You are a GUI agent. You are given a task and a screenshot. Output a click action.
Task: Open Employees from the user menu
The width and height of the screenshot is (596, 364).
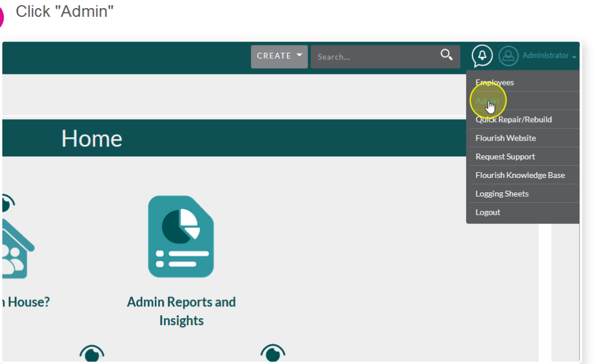click(x=494, y=83)
